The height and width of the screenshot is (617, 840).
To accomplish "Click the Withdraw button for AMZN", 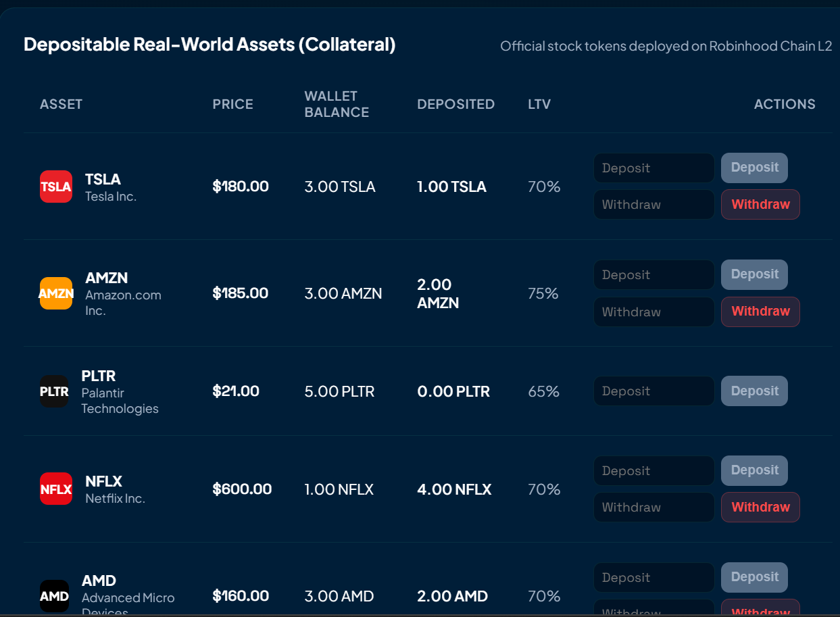I will (x=760, y=312).
